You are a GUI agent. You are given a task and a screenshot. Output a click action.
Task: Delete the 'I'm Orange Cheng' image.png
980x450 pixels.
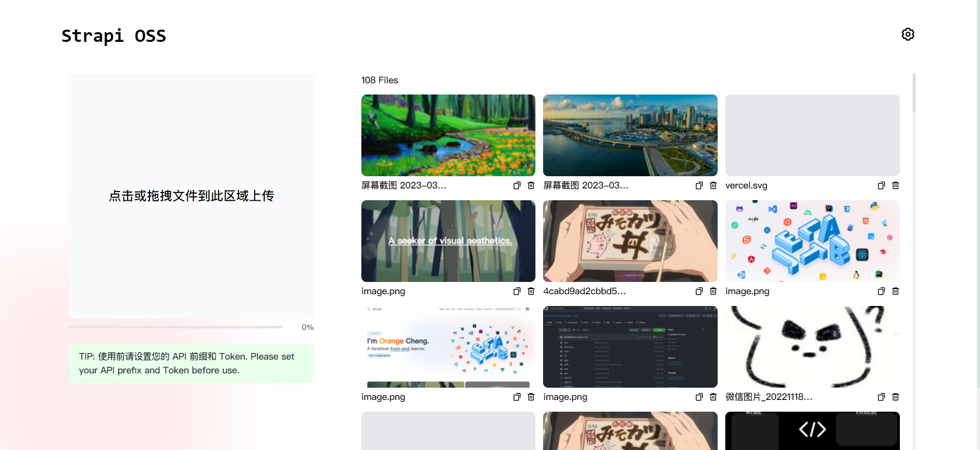(531, 397)
